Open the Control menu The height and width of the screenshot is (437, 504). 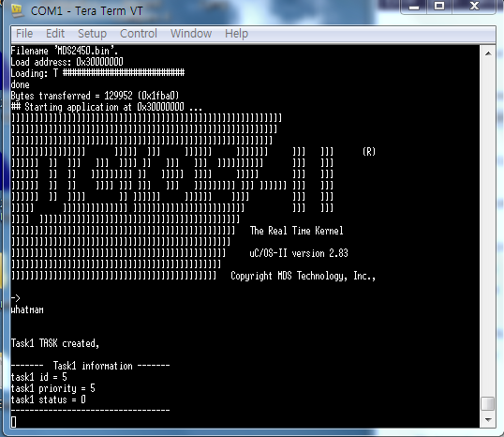pos(139,34)
